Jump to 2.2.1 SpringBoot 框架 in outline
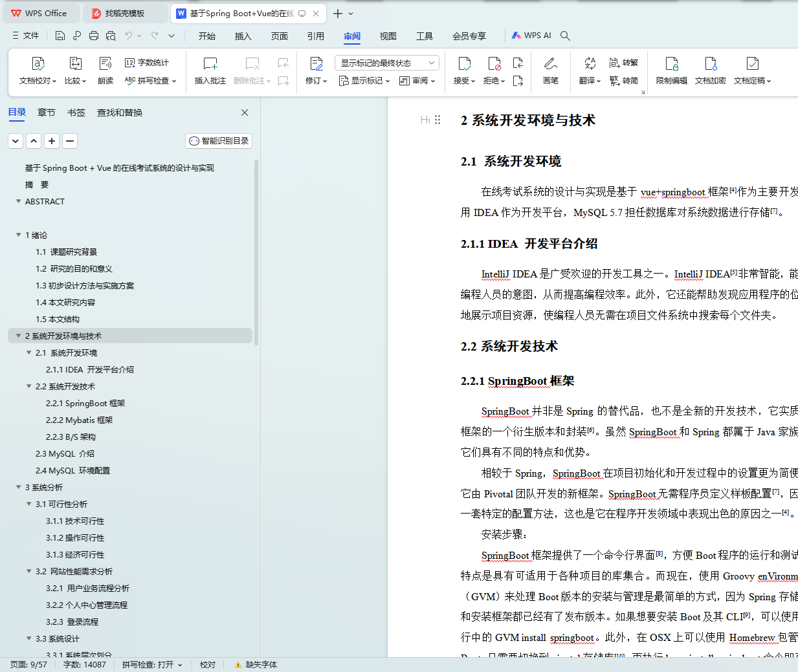Screen dimensions: 798x672 pyautogui.click(x=85, y=403)
